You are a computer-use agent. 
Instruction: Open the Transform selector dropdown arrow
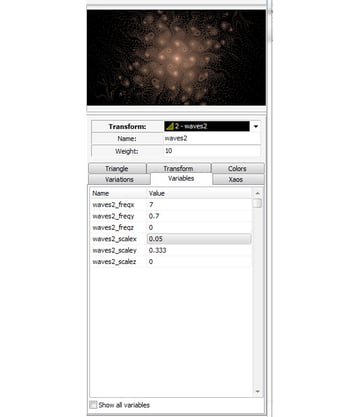(x=256, y=126)
